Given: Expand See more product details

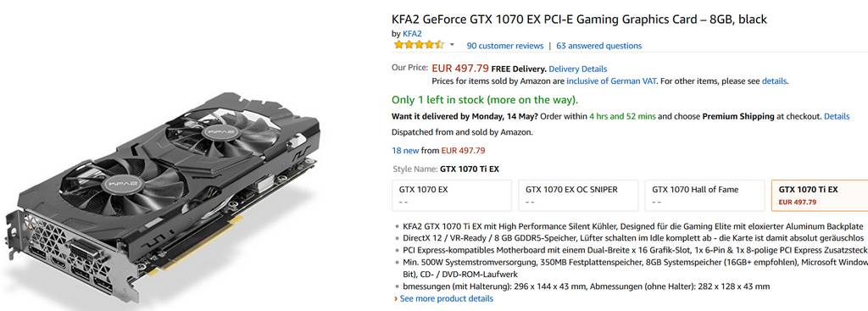Looking at the screenshot, I should 446,299.
